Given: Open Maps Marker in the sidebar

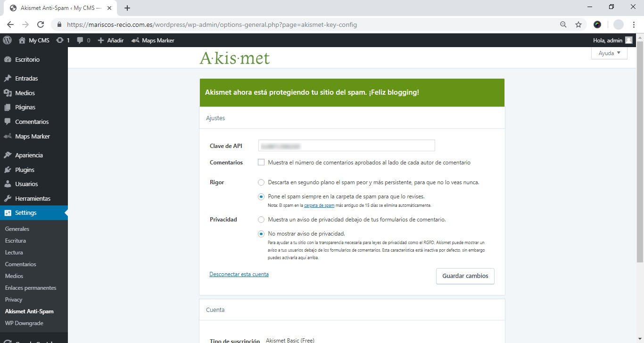Looking at the screenshot, I should pyautogui.click(x=34, y=136).
